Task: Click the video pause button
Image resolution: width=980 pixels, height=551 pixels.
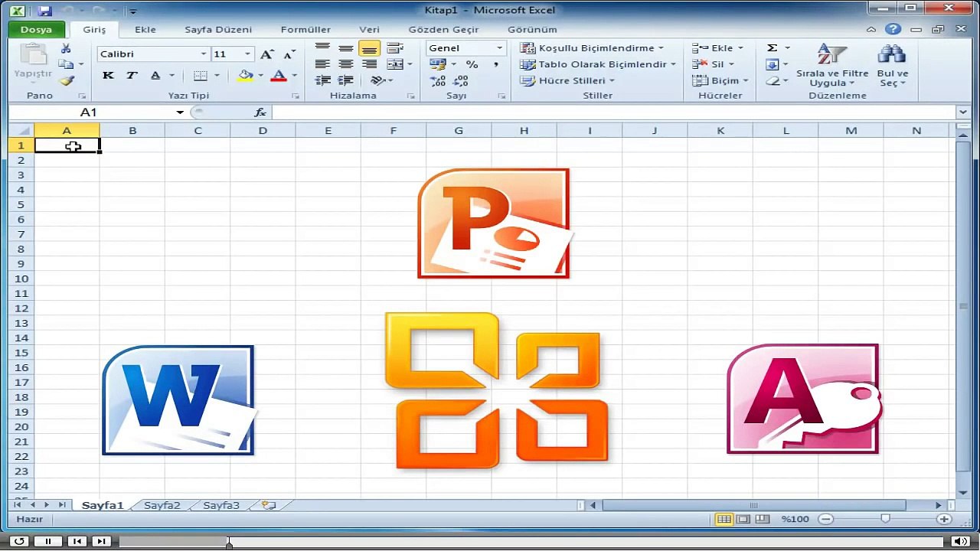Action: [x=47, y=541]
